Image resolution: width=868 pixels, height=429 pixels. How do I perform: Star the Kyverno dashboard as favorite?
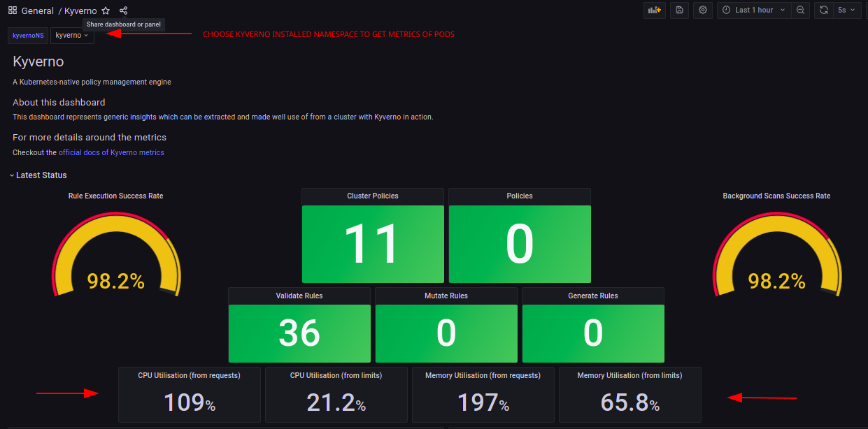point(106,10)
